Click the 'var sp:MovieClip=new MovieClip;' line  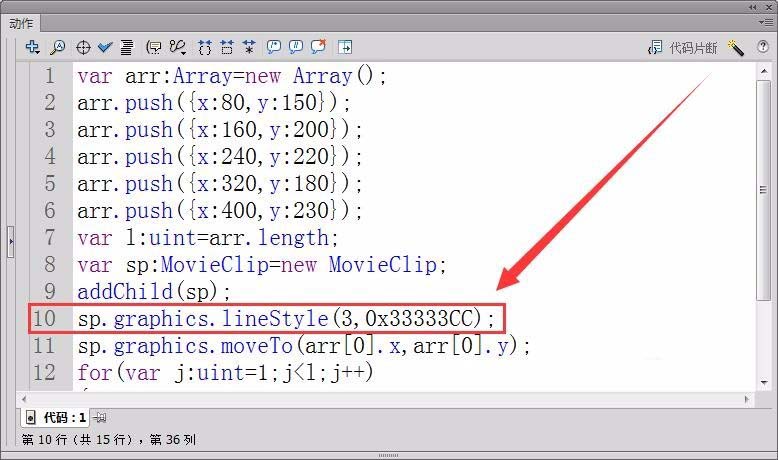[x=262, y=264]
